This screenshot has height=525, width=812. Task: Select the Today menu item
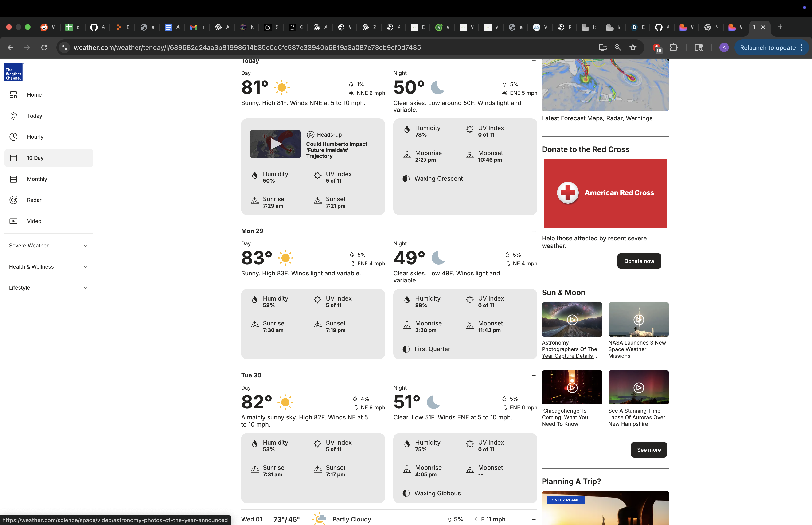click(34, 116)
